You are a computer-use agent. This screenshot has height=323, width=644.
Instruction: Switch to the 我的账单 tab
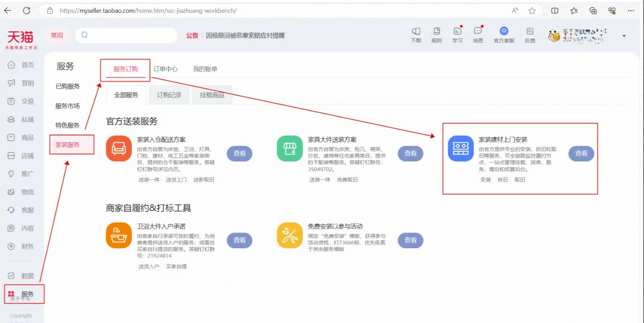coord(205,69)
